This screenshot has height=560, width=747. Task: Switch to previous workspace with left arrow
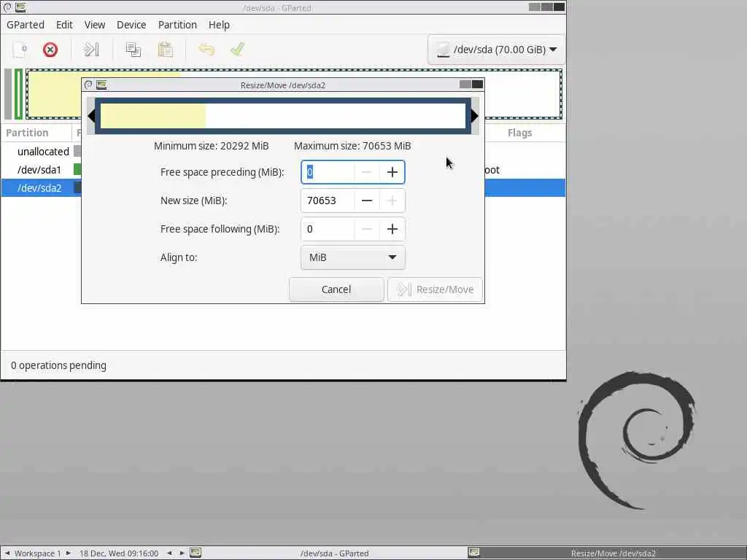[x=7, y=553]
